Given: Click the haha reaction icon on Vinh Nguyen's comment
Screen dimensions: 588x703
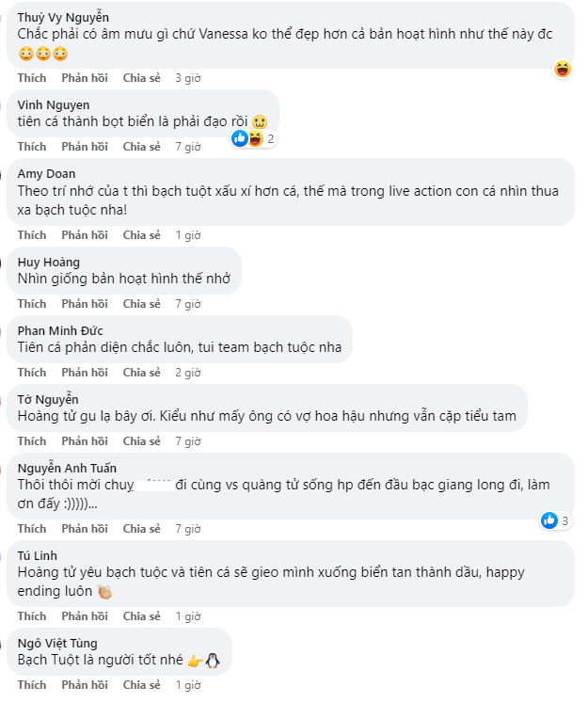Looking at the screenshot, I should tap(253, 138).
